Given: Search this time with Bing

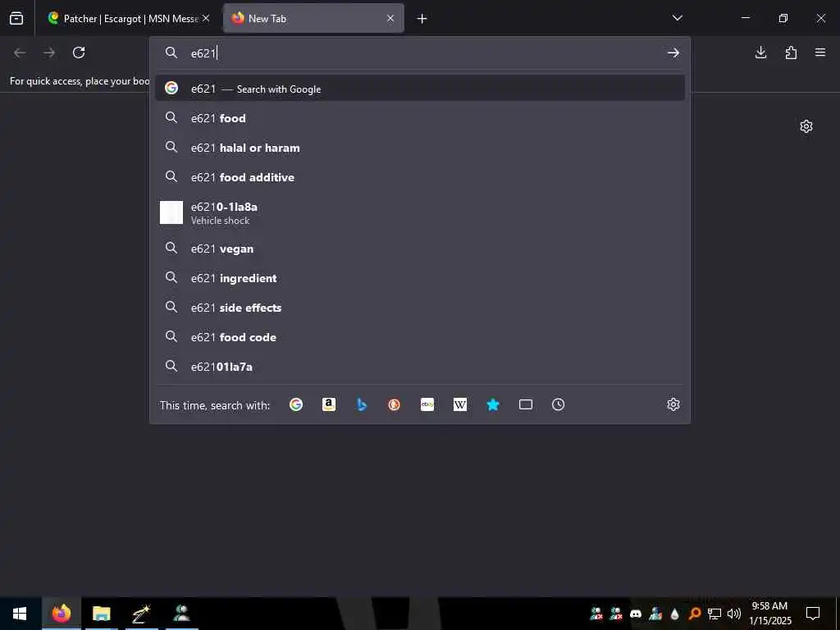Looking at the screenshot, I should pyautogui.click(x=362, y=404).
